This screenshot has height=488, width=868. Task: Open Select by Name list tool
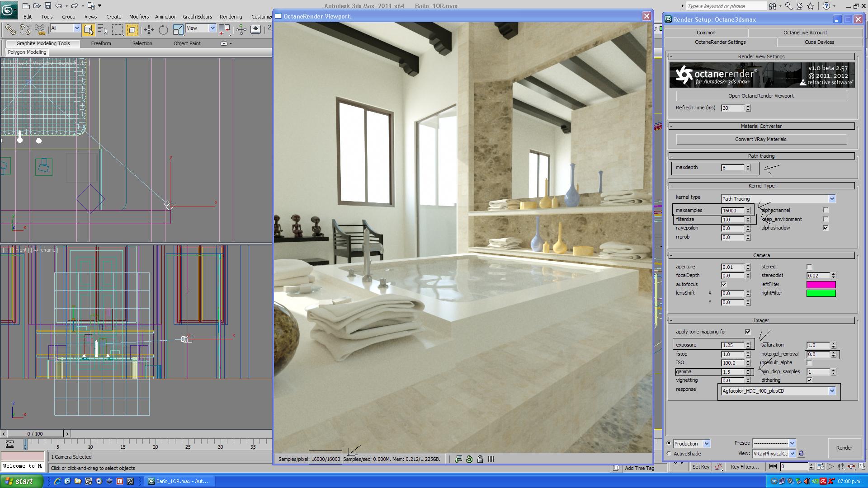tap(103, 30)
